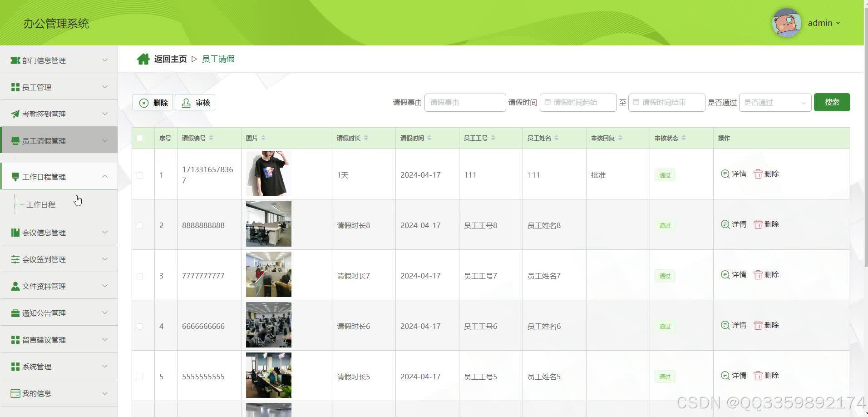The height and width of the screenshot is (417, 868).
Task: Open the admin account dropdown
Action: click(x=824, y=23)
